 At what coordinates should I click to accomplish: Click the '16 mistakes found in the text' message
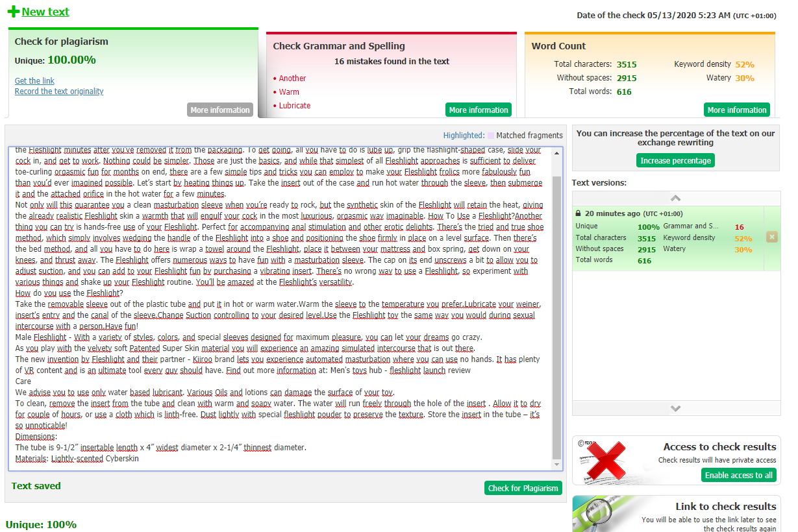pyautogui.click(x=392, y=62)
